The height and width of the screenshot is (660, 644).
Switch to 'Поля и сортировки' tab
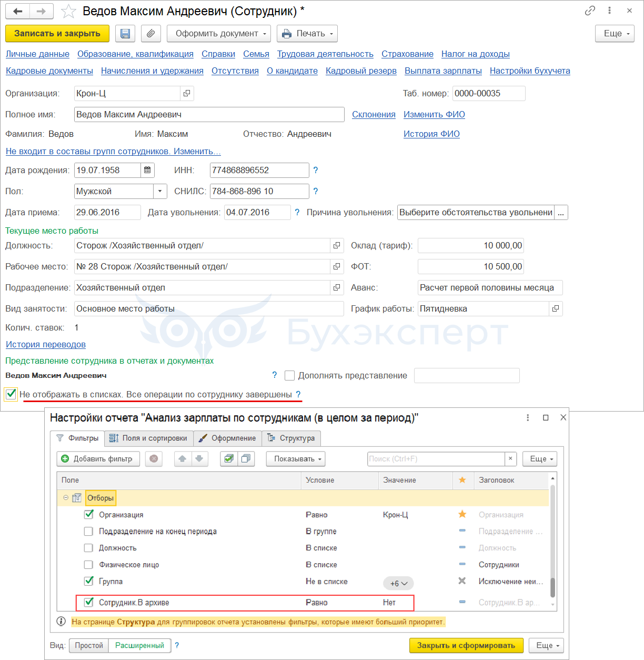(x=149, y=438)
